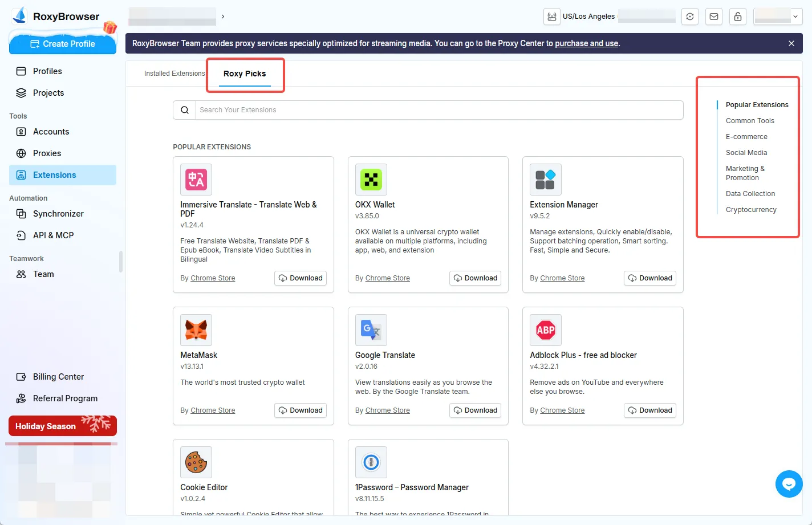Open the "purchase and use" link

[x=586, y=43]
